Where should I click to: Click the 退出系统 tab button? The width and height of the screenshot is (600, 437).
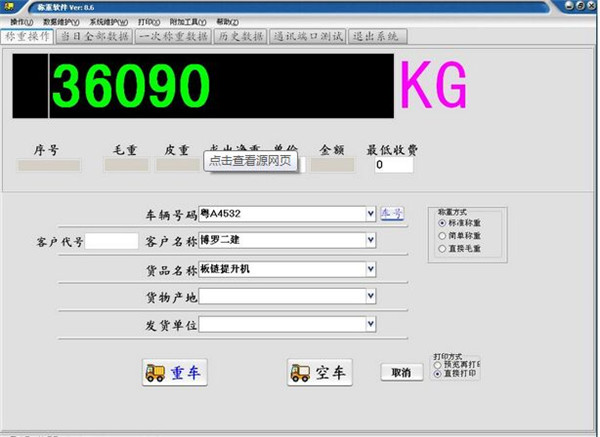coord(377,36)
